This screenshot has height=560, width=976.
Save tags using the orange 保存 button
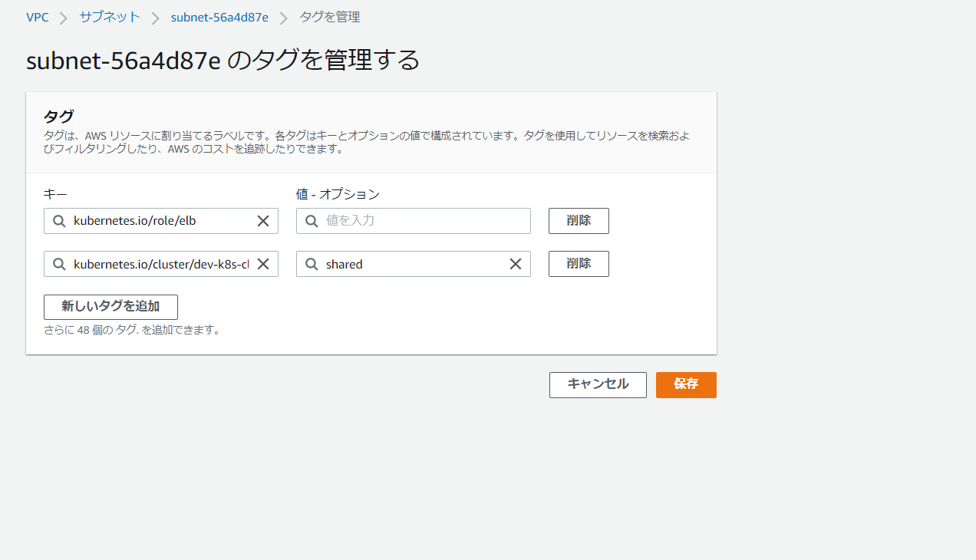[x=686, y=385]
